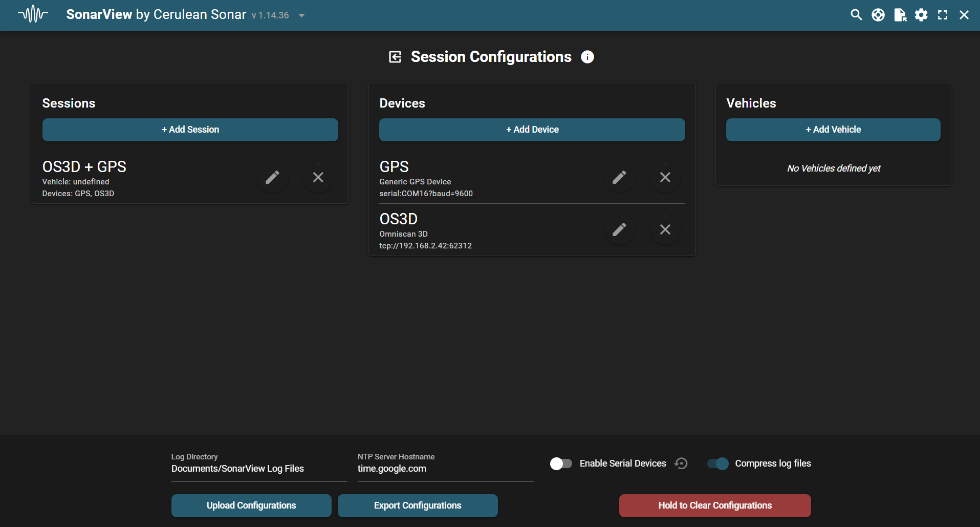The height and width of the screenshot is (527, 980).
Task: Click the + Add Session button
Action: click(190, 130)
